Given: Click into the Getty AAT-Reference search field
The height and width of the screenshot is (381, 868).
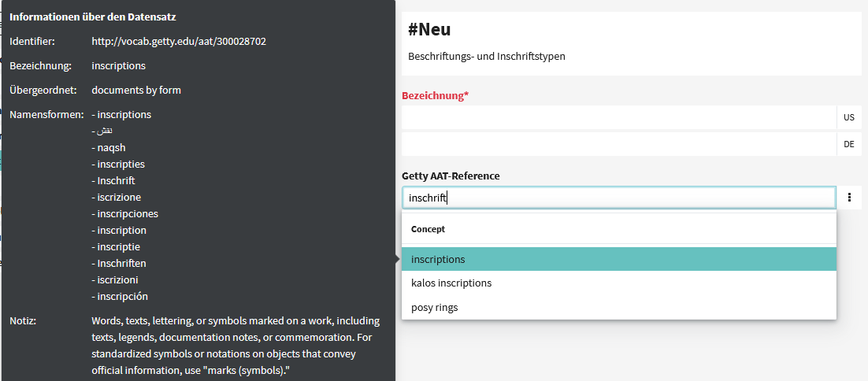Looking at the screenshot, I should coord(619,198).
